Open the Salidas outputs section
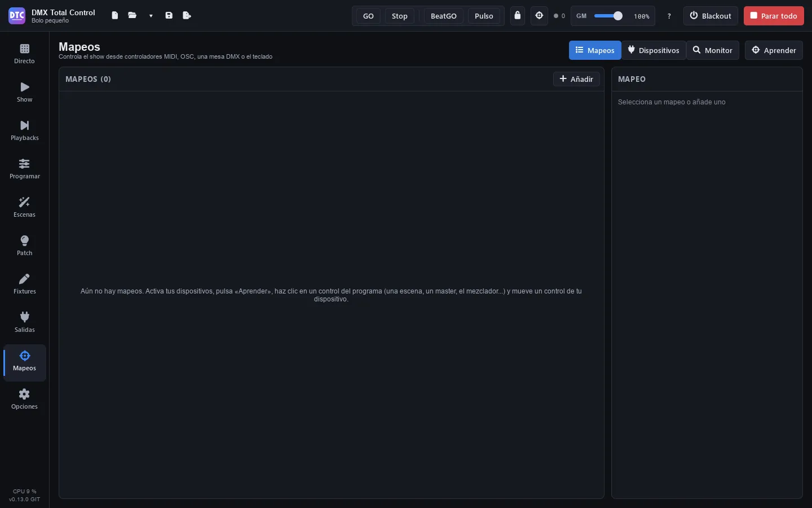812x508 pixels. pyautogui.click(x=24, y=323)
